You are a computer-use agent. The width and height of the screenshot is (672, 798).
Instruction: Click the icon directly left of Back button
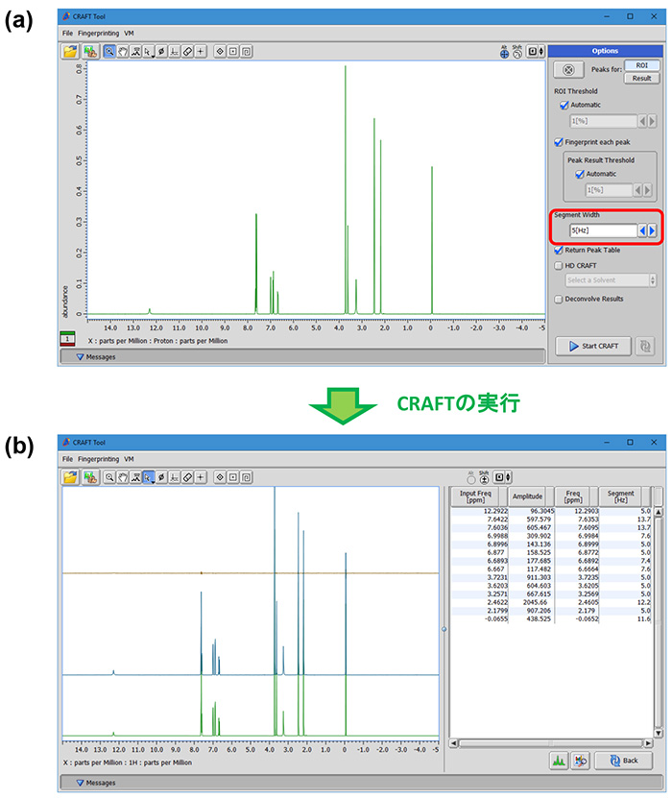[580, 761]
